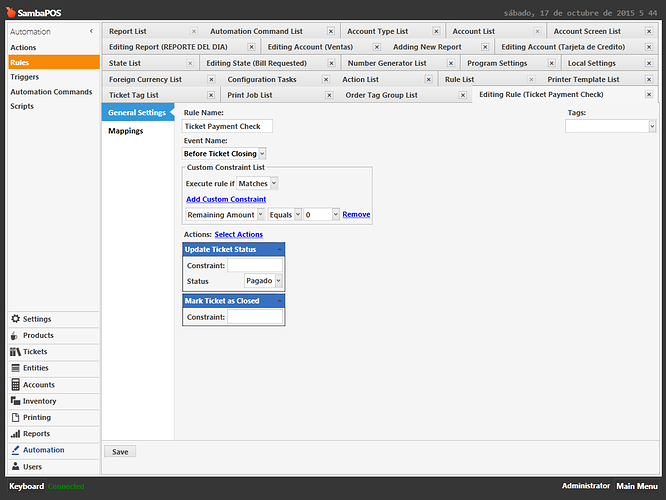Open the Equals operator dropdown
The width and height of the screenshot is (666, 500).
(298, 215)
